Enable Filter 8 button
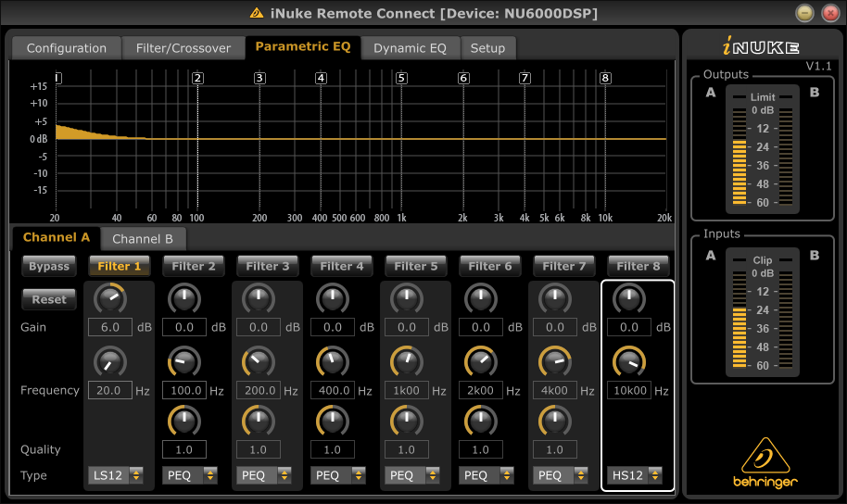 tap(638, 266)
